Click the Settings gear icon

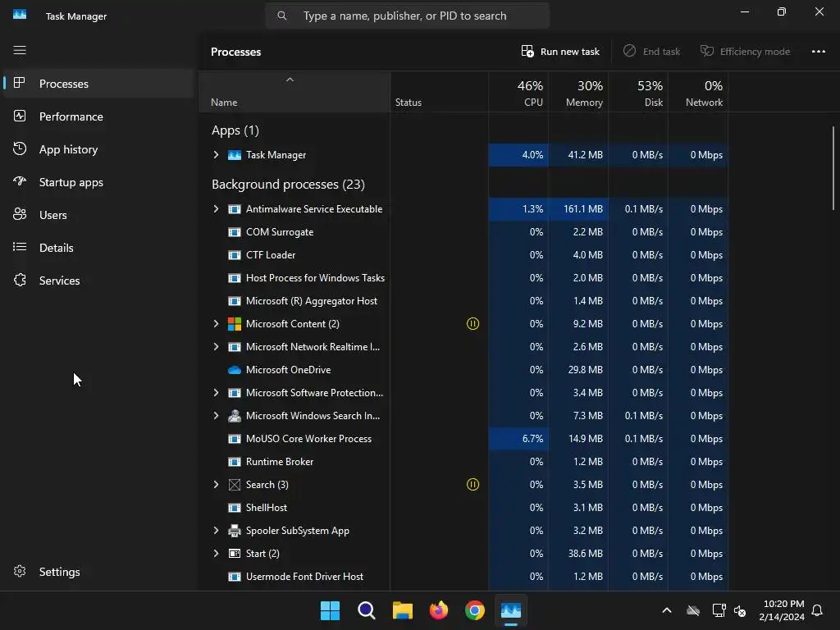tap(20, 571)
